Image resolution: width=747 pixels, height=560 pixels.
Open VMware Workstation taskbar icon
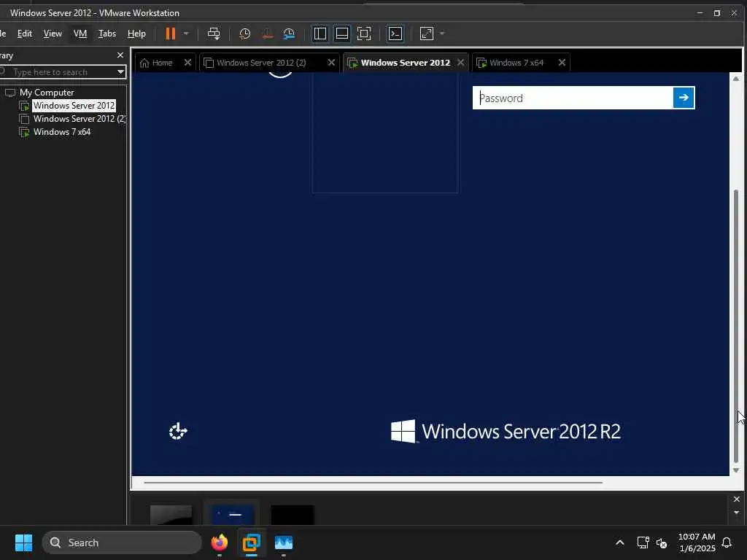251,542
